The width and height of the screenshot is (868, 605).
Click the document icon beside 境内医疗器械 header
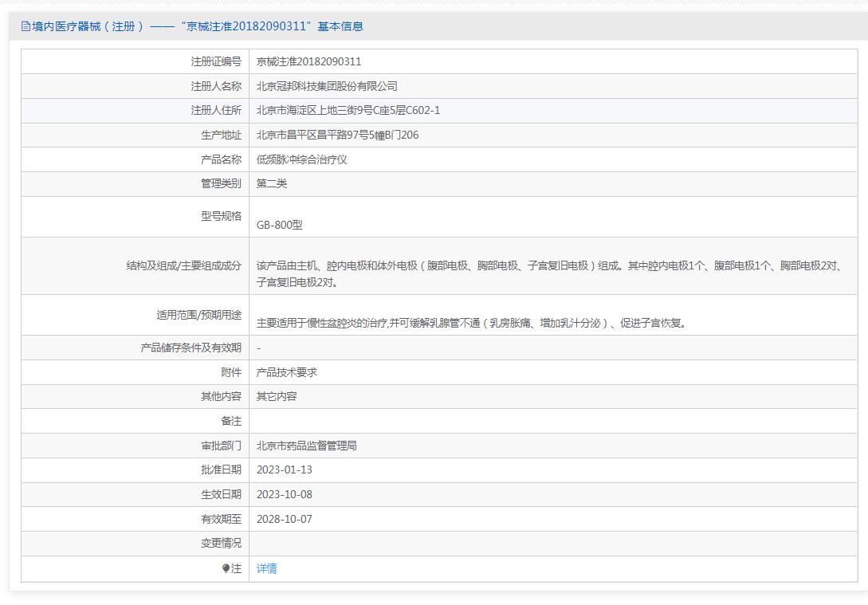pos(26,26)
